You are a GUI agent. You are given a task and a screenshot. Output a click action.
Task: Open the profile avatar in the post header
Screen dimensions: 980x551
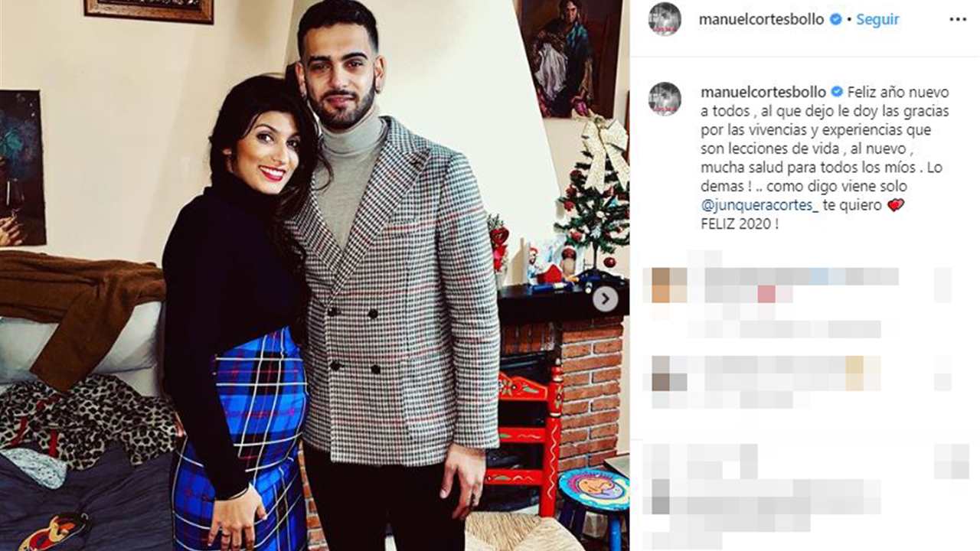(665, 19)
